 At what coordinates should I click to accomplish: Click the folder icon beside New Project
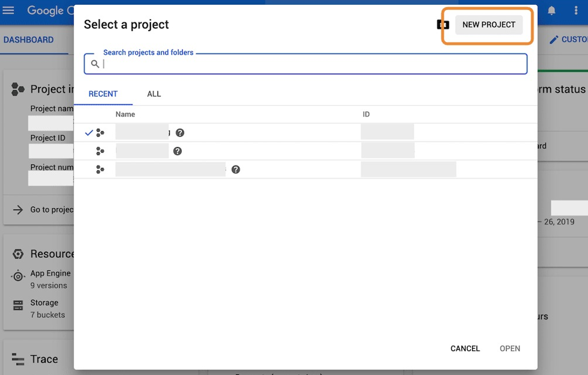tap(443, 25)
